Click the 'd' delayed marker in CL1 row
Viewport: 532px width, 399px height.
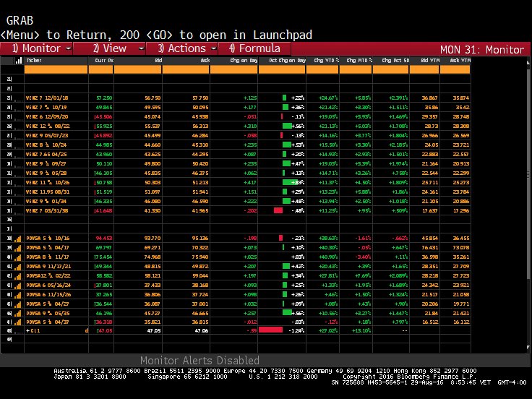[x=87, y=330]
